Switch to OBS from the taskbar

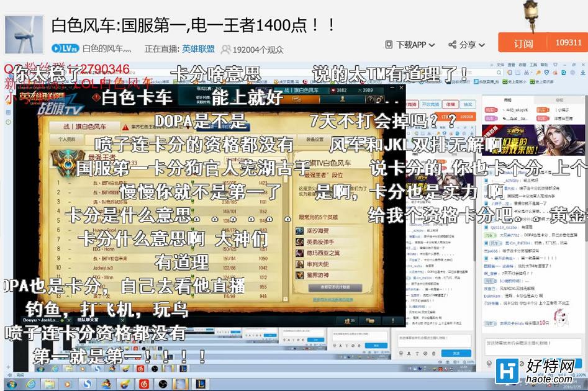pos(163,384)
